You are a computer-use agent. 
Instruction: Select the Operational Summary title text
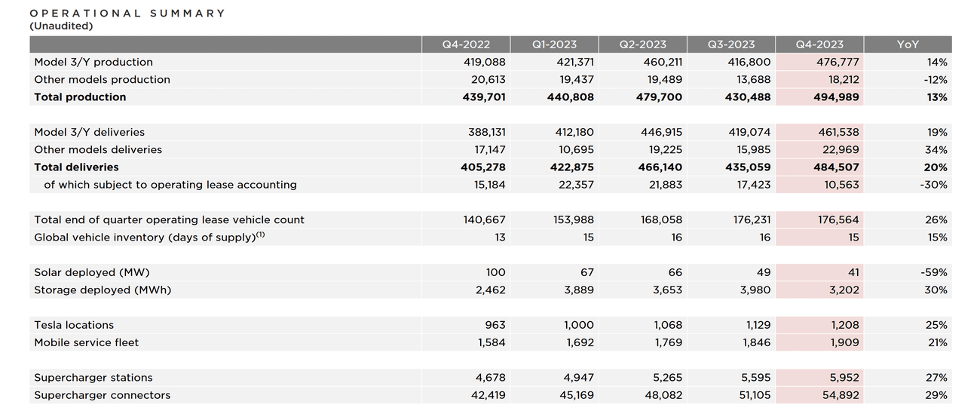(x=127, y=13)
